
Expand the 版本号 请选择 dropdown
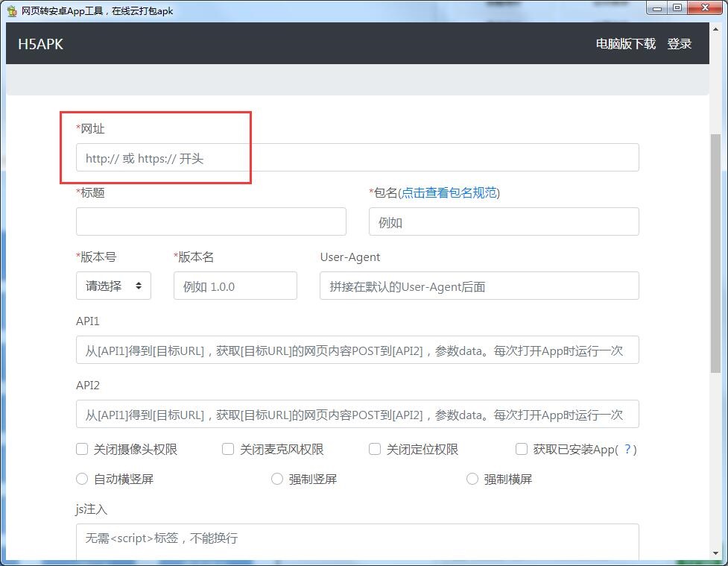tap(113, 286)
